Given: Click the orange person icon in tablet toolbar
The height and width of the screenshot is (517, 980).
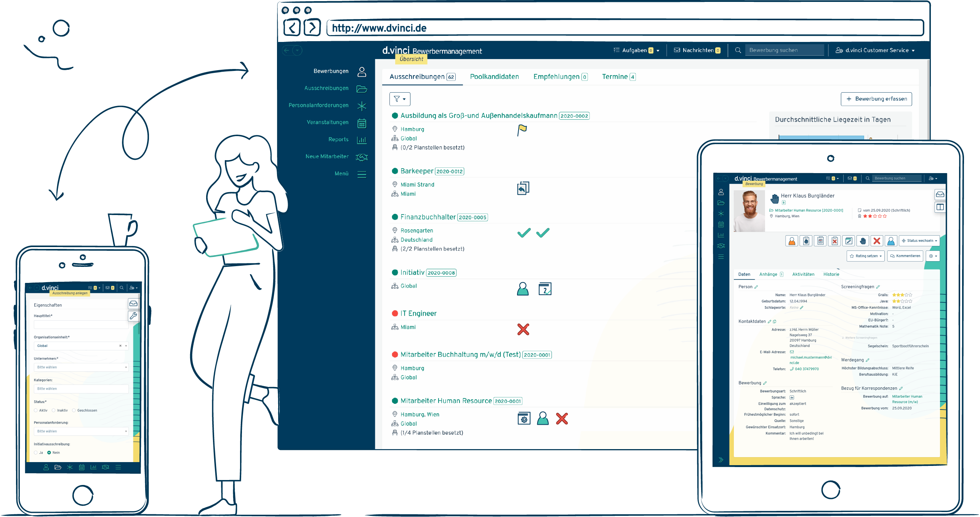Looking at the screenshot, I should tap(792, 241).
